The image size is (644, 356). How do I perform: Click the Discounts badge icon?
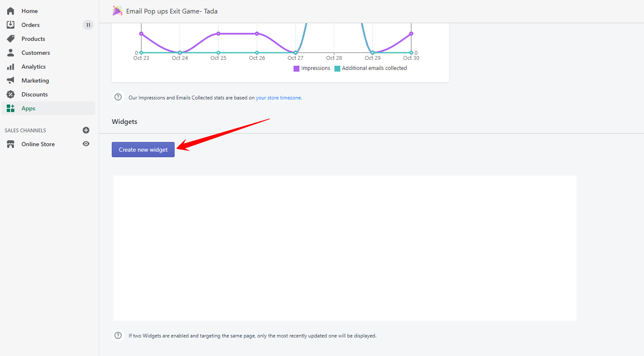click(x=11, y=94)
